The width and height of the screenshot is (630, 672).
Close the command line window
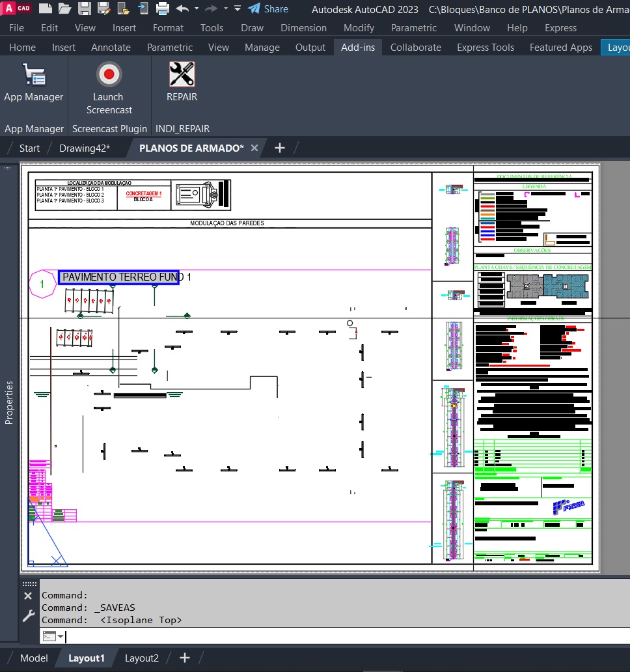(x=28, y=596)
